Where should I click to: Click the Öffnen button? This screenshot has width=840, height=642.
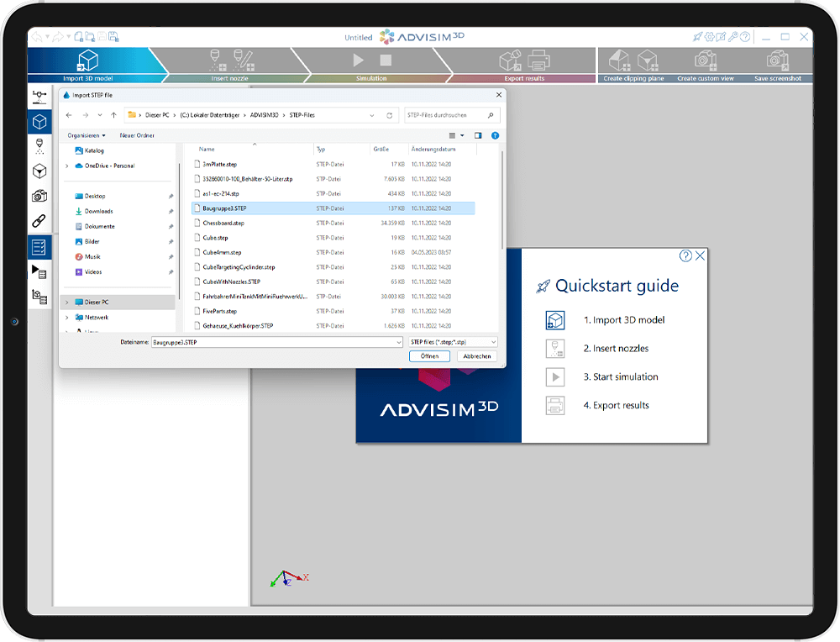coord(429,356)
